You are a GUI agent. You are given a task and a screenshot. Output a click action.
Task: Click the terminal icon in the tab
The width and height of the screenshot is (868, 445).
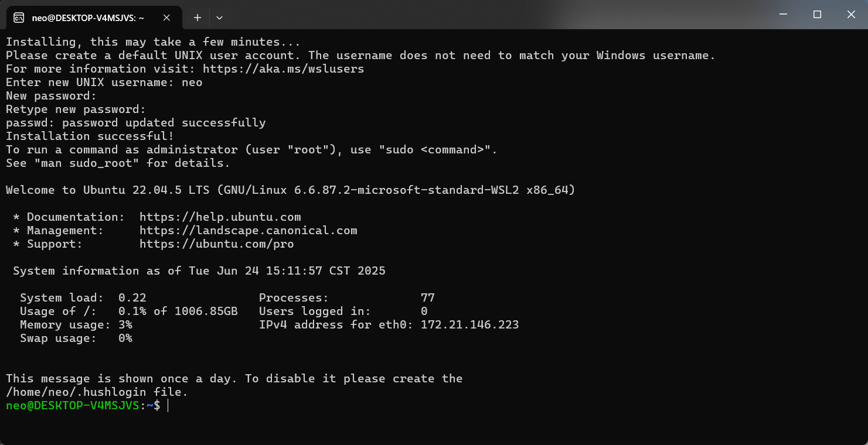click(19, 18)
